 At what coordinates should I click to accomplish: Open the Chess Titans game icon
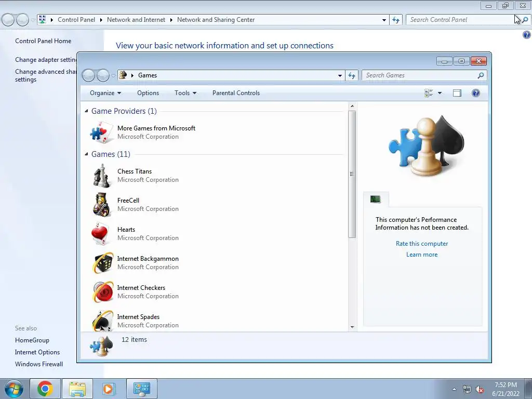coord(101,176)
